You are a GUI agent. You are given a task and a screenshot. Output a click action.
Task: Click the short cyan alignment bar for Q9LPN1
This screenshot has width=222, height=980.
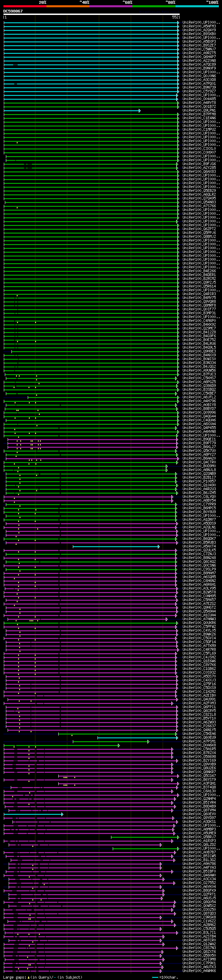click(x=72, y=111)
